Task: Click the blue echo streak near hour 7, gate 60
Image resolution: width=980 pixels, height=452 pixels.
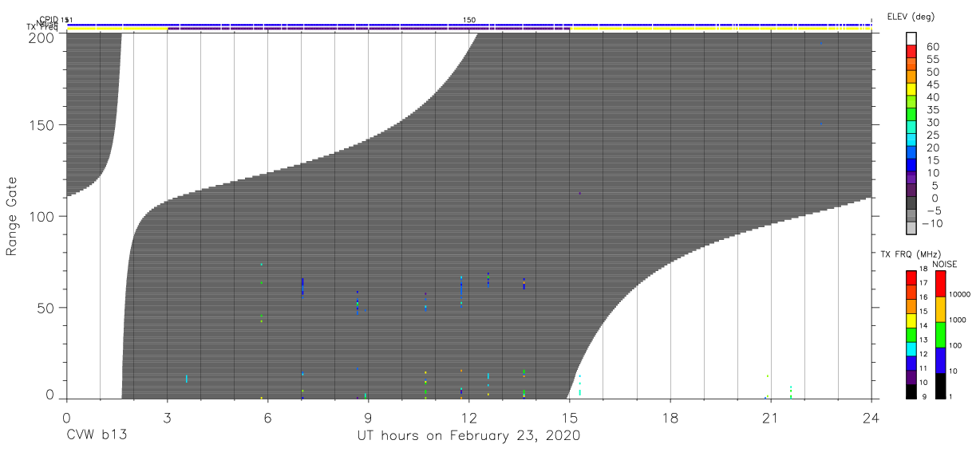Action: (x=302, y=286)
